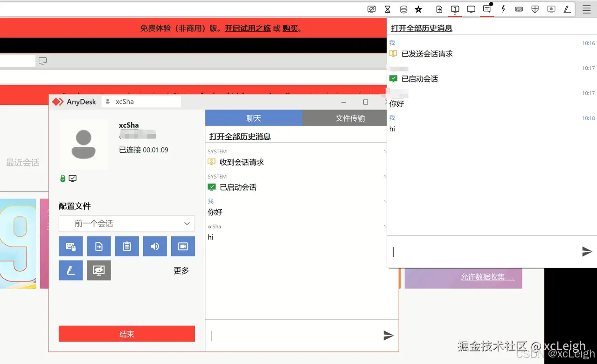The image size is (597, 364).
Task: Toggle whiteboard drawing permission button
Action: [x=71, y=270]
